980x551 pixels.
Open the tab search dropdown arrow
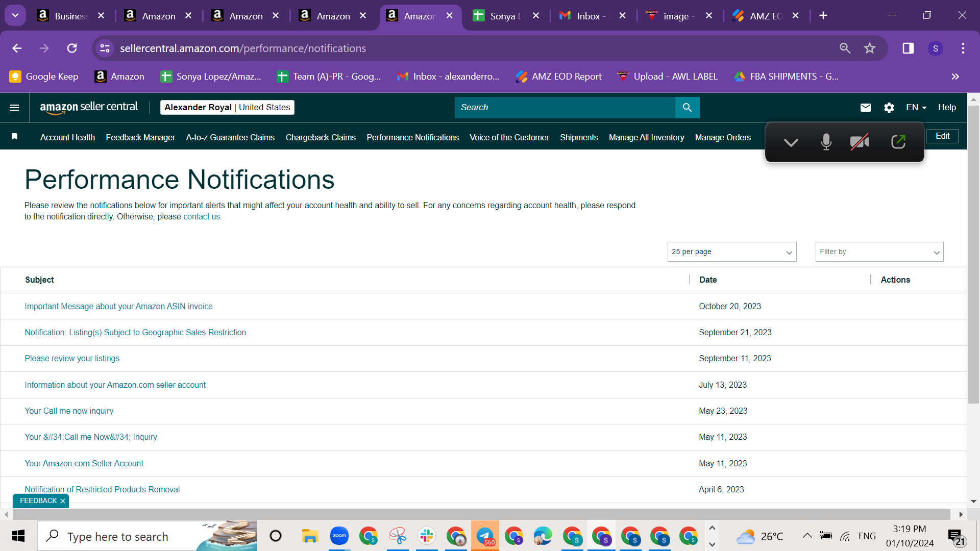15,15
